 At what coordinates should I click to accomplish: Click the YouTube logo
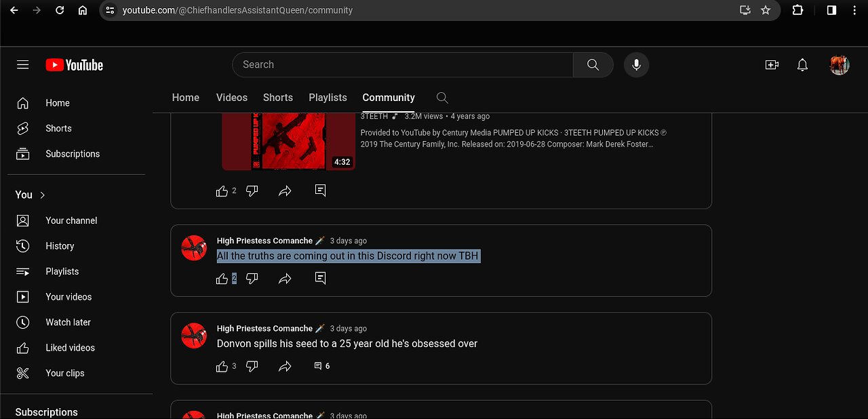click(x=75, y=65)
